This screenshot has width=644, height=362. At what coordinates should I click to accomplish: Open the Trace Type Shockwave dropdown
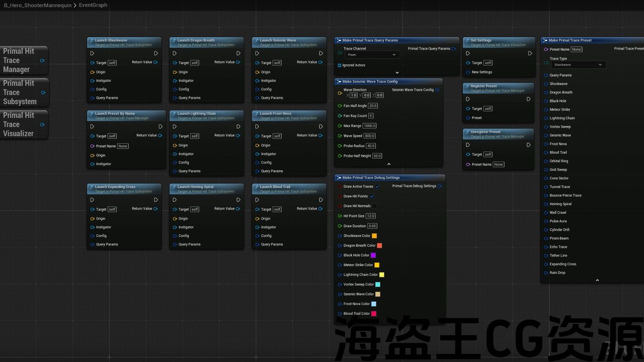pyautogui.click(x=578, y=65)
